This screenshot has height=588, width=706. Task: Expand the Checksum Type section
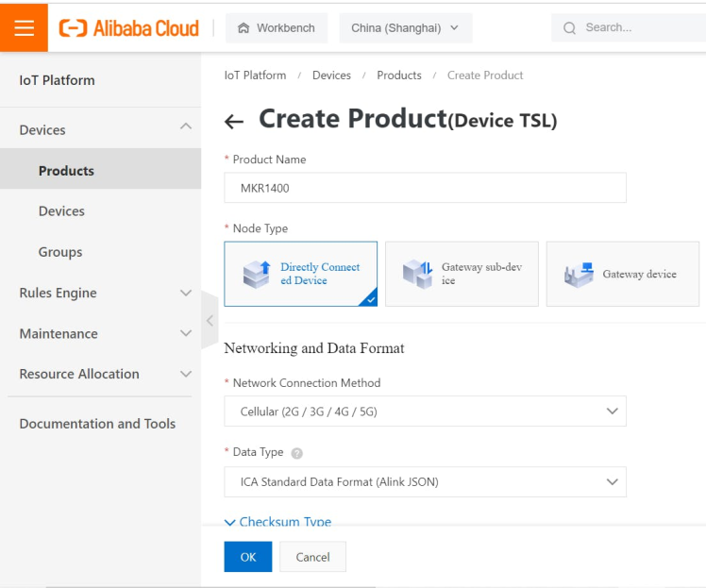pos(277,522)
